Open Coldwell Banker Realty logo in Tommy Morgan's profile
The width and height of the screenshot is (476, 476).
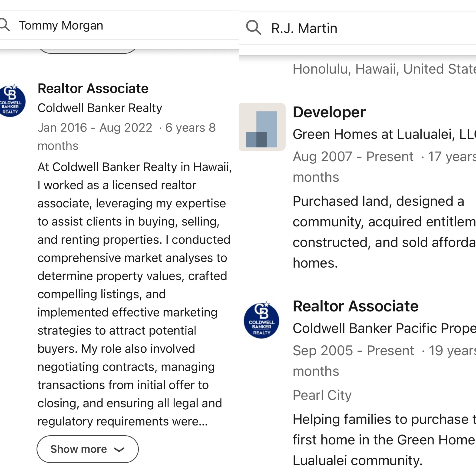click(12, 100)
